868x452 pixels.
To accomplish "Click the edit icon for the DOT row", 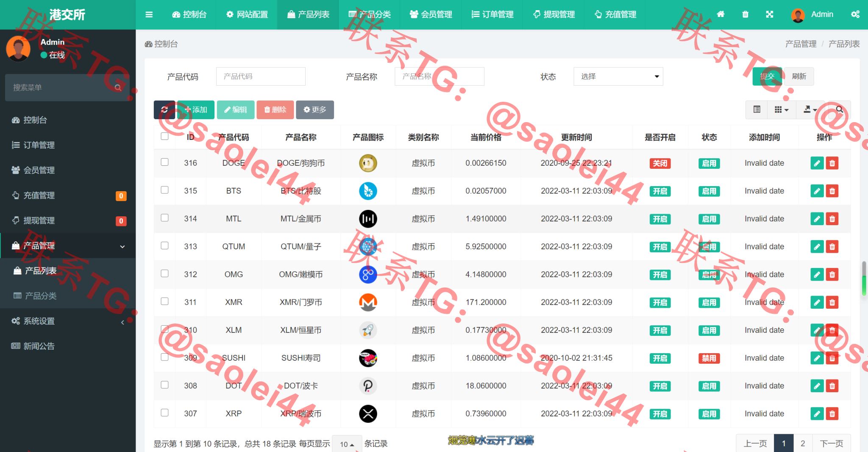I will click(817, 386).
